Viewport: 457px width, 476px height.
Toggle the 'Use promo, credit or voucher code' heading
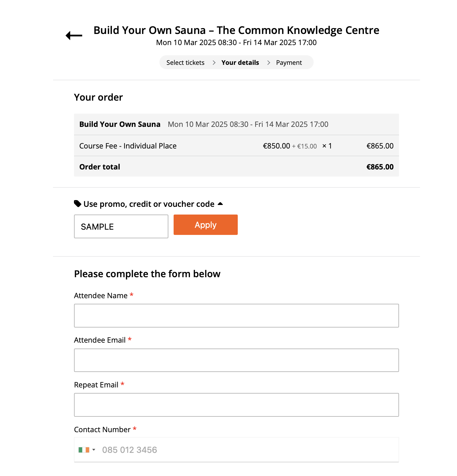[149, 204]
